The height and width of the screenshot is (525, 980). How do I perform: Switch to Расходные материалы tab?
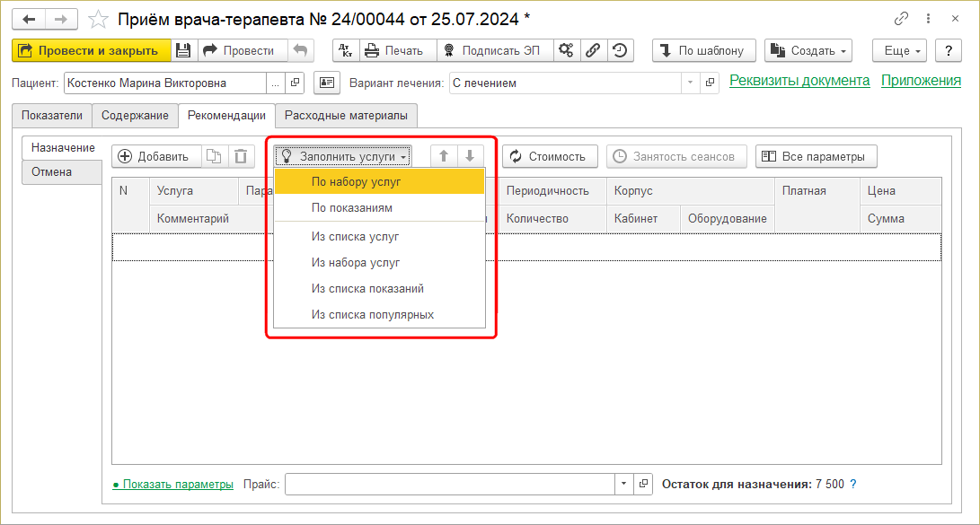point(346,116)
